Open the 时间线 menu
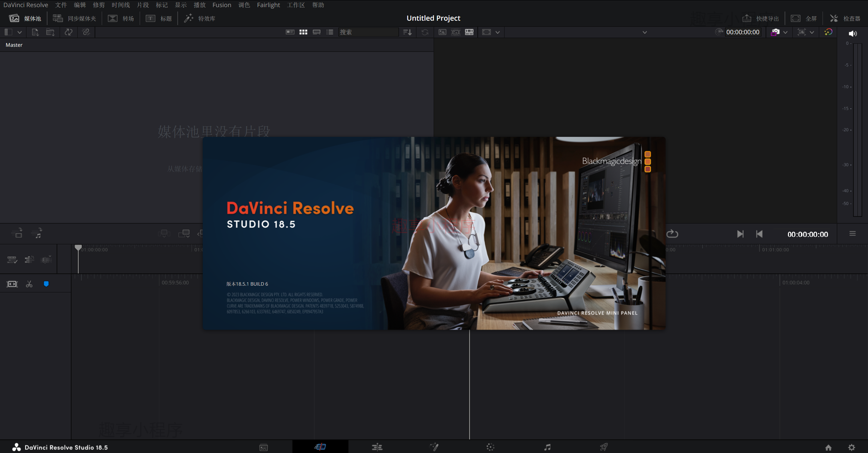The width and height of the screenshot is (868, 453). click(x=121, y=5)
